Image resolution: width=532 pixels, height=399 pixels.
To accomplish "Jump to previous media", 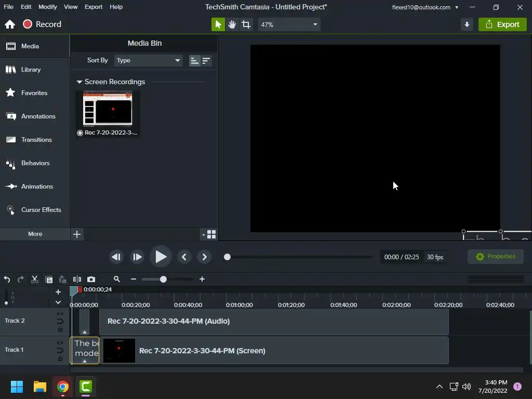I will coord(184,257).
